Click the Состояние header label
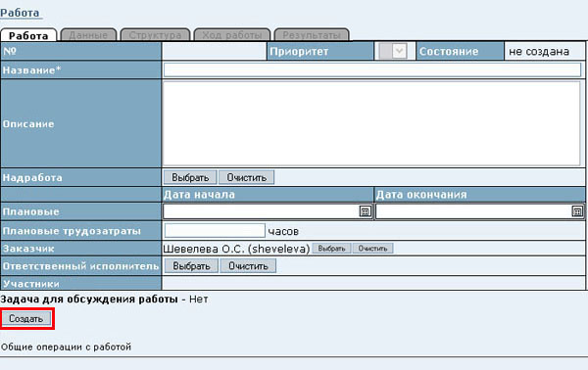Viewport: 588px width, 370px height. click(x=449, y=51)
